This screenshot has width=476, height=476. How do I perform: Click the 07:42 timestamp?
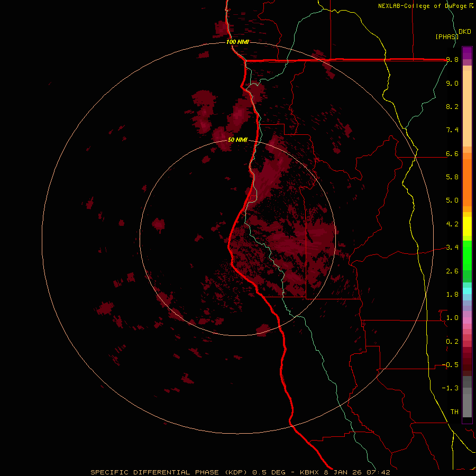378,472
